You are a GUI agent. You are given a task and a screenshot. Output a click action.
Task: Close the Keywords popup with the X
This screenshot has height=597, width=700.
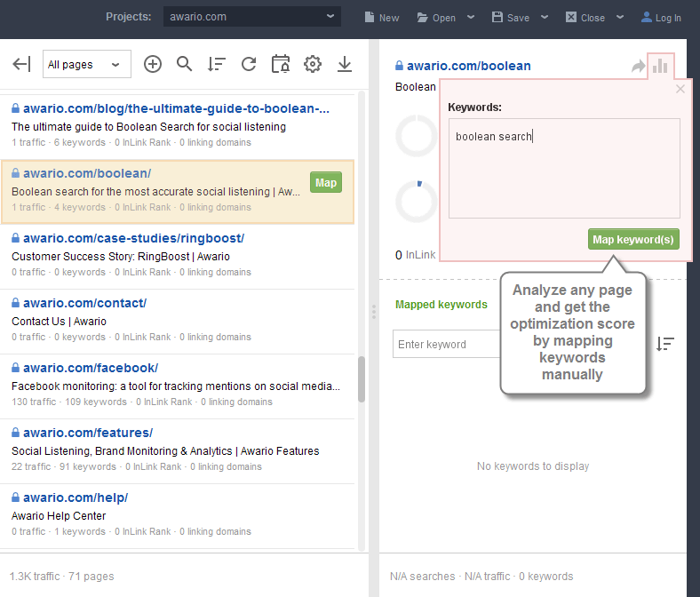click(680, 89)
